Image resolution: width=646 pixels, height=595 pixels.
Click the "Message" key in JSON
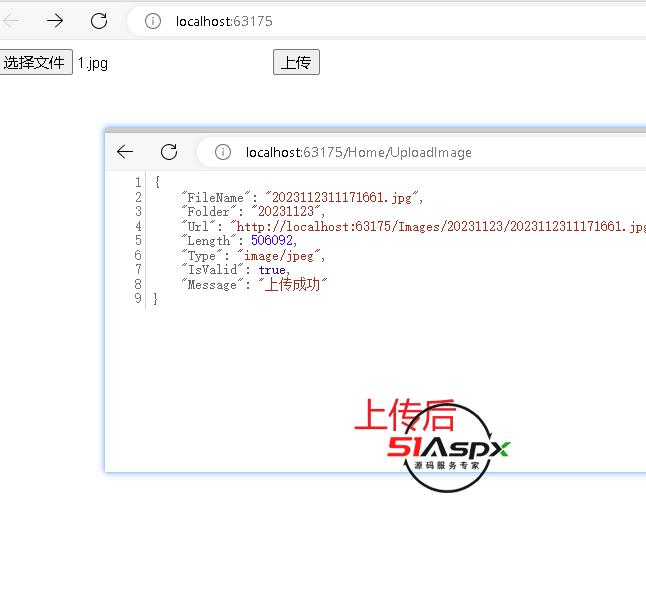(x=212, y=284)
